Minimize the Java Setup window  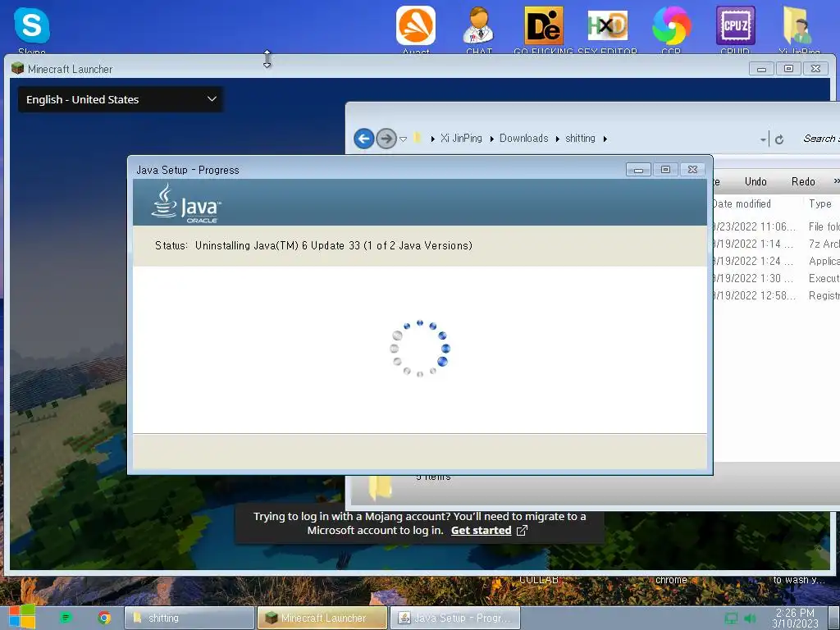(x=638, y=169)
